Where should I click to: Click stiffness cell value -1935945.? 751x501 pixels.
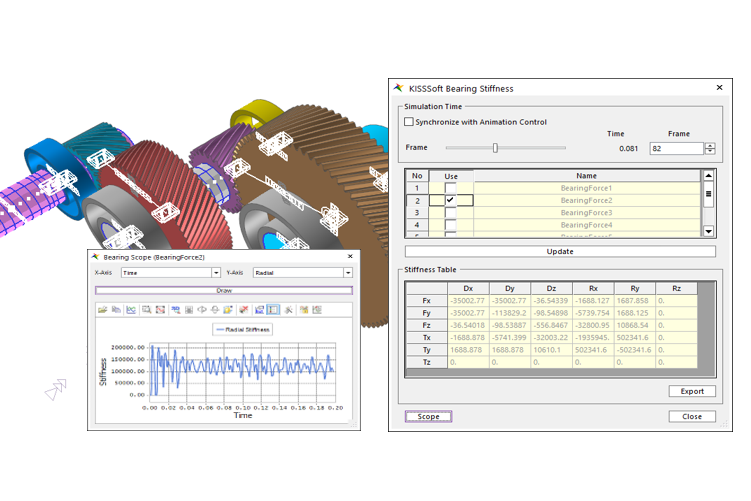tap(593, 338)
